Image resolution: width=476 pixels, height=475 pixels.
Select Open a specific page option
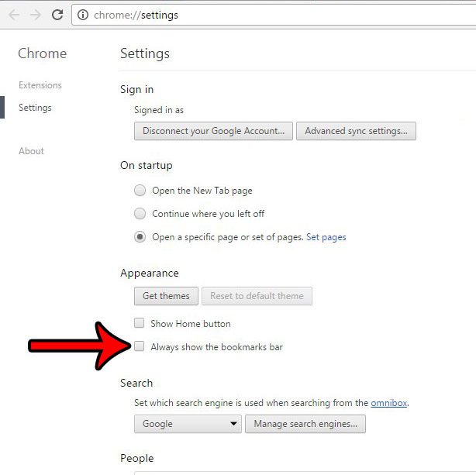140,237
